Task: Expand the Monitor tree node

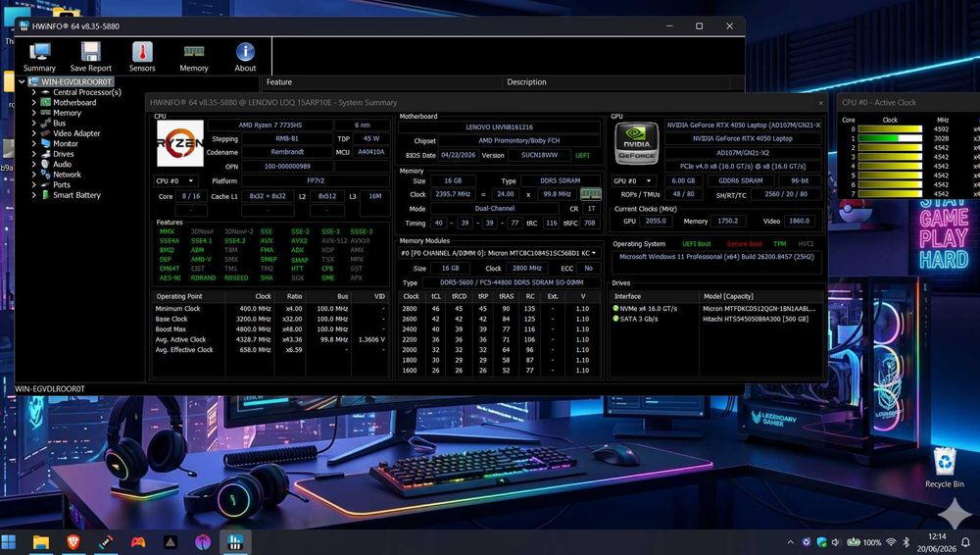Action: point(33,143)
